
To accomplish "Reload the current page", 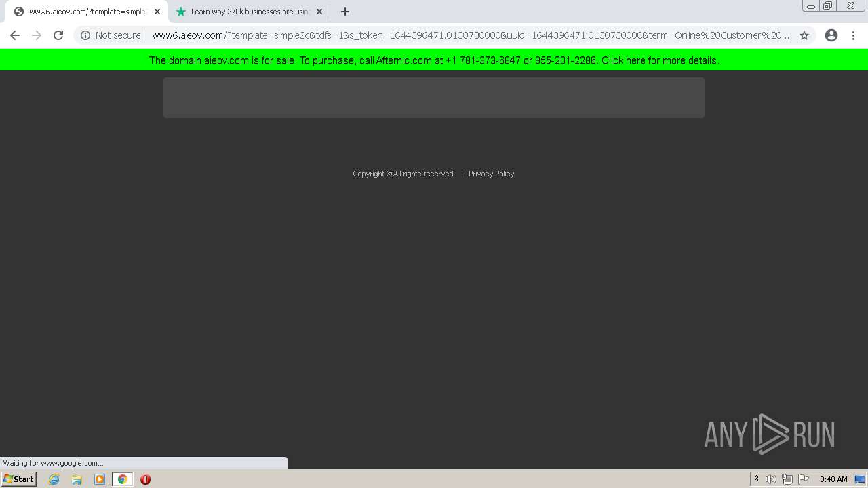I will point(58,35).
